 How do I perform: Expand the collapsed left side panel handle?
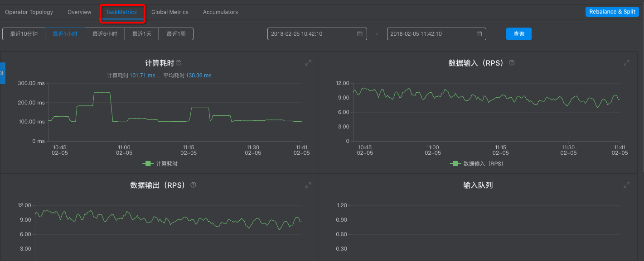click(2, 73)
